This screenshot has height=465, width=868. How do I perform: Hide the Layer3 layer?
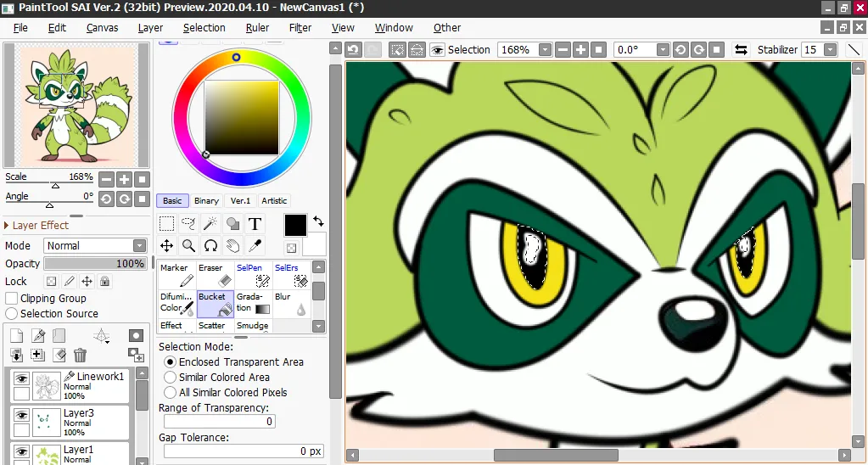point(21,415)
